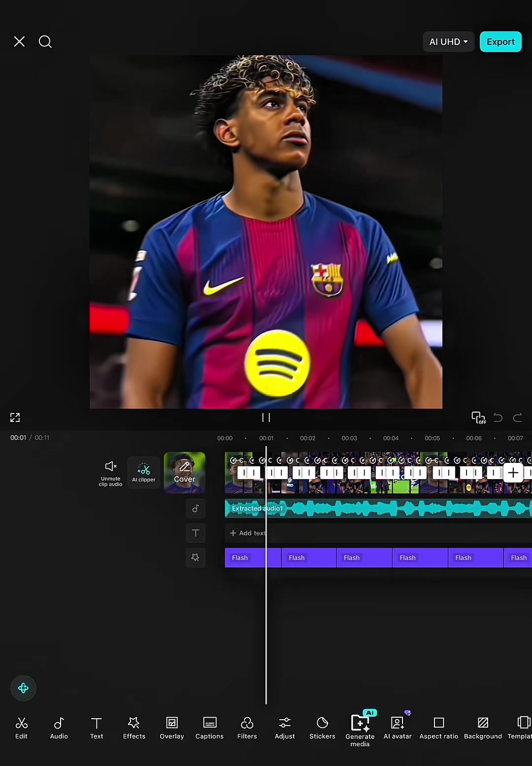Open the floating keyframe assistant button
Viewport: 532px width, 766px height.
coord(23,688)
